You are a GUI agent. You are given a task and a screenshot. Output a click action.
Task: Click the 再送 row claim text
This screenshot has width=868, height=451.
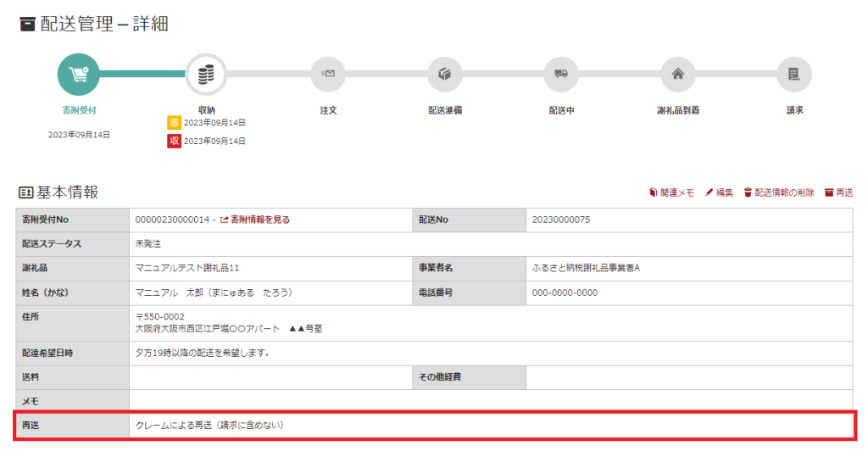(209, 425)
